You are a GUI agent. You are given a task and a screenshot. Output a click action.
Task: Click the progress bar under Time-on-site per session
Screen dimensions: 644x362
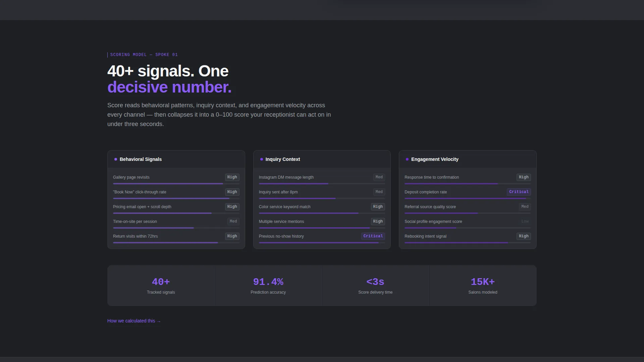pos(176,228)
